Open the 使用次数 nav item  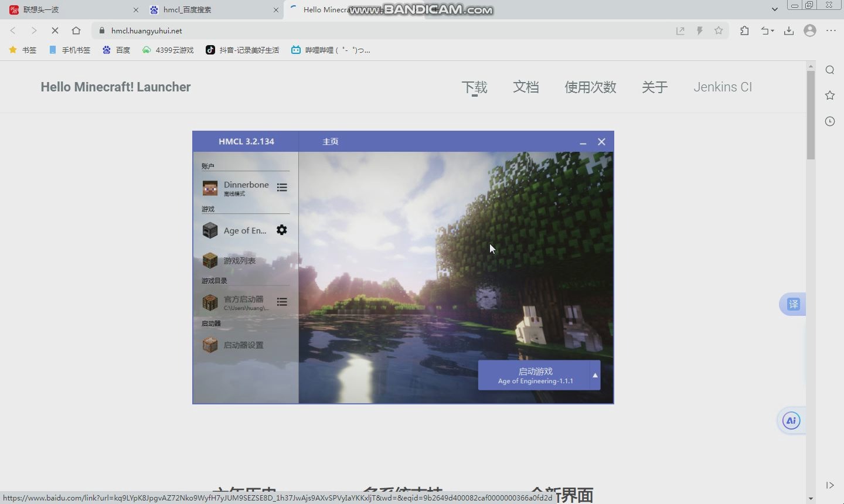[x=590, y=87]
